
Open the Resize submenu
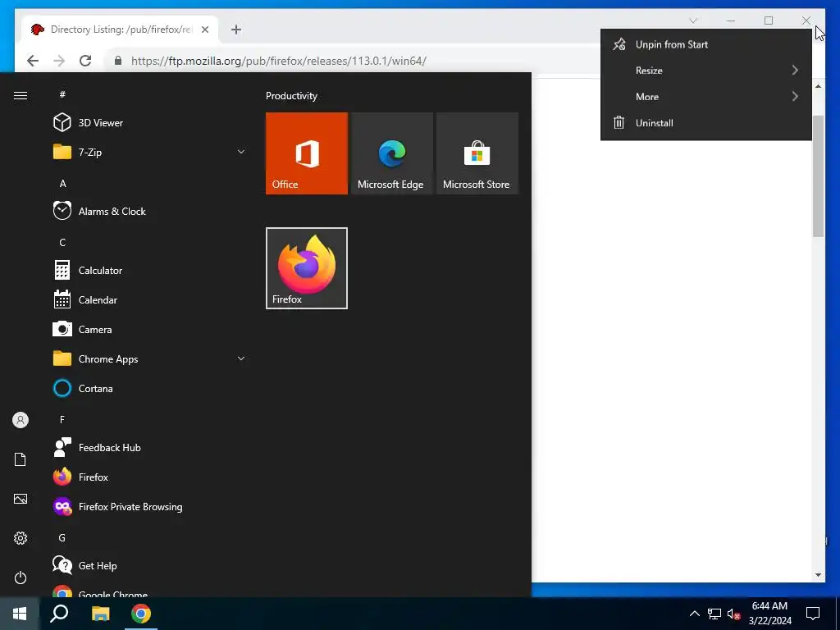pyautogui.click(x=706, y=71)
